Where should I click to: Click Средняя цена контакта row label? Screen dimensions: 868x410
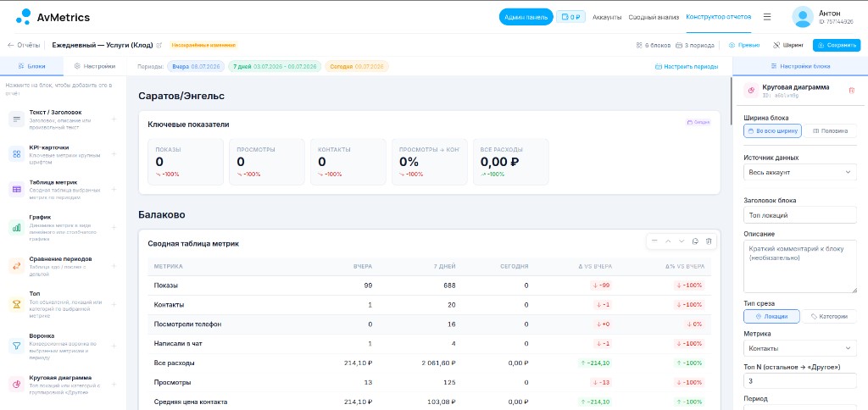pos(191,402)
